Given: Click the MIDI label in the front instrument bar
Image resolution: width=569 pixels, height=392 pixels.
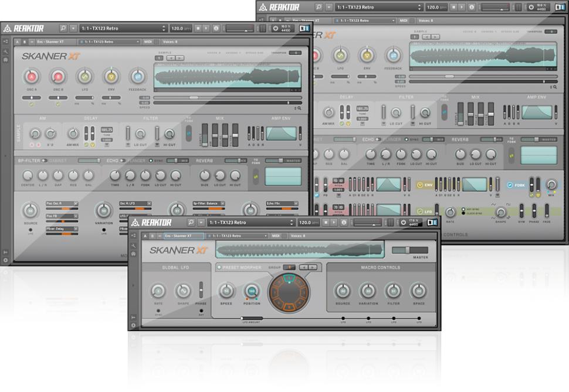Looking at the screenshot, I should 276,236.
